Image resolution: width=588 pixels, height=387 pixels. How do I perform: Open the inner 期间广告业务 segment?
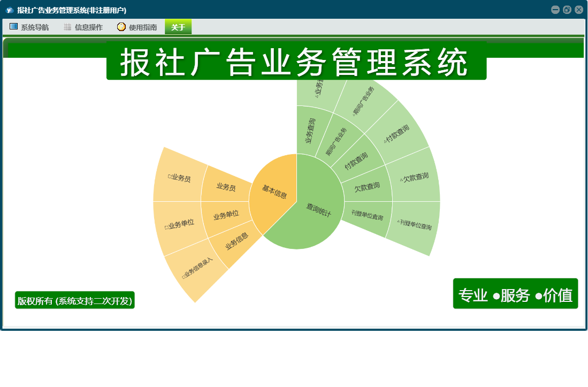coord(337,141)
